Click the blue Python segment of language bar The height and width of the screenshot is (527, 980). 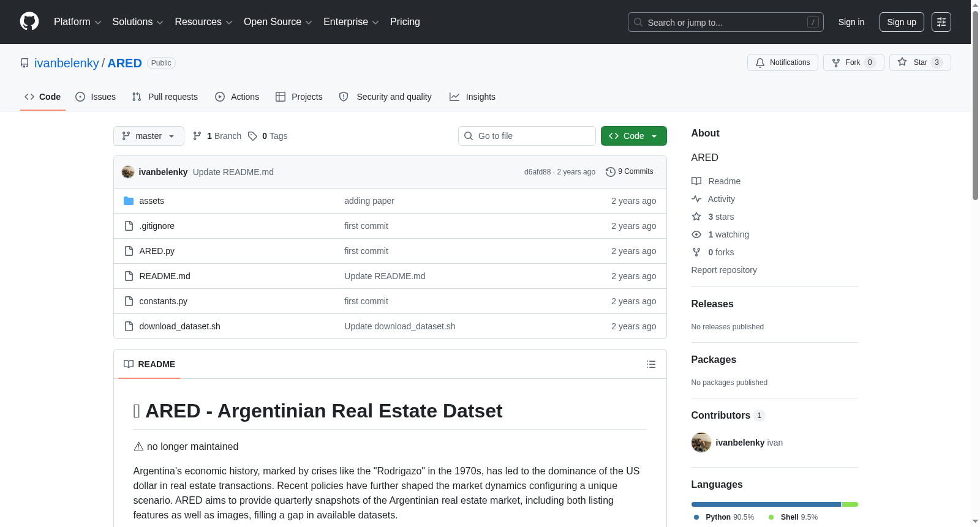766,504
